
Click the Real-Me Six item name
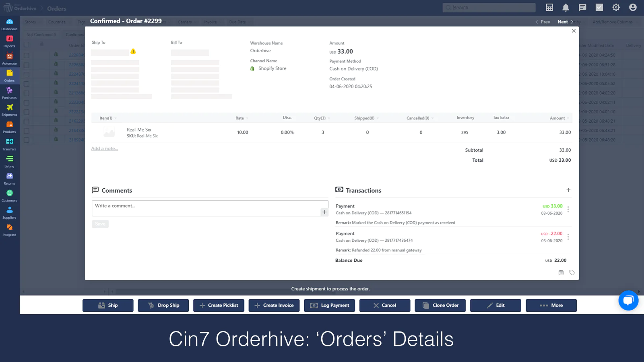(139, 130)
